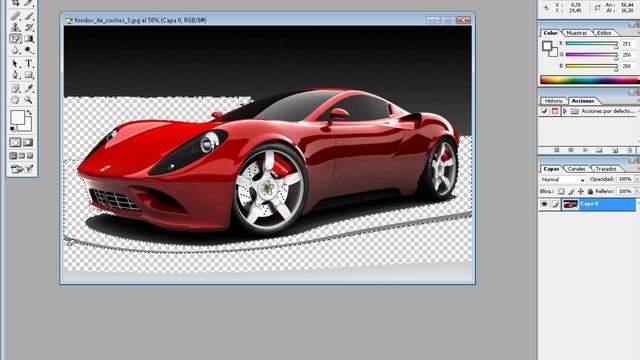Click the Stop action button
The width and height of the screenshot is (640, 360).
tap(556, 150)
